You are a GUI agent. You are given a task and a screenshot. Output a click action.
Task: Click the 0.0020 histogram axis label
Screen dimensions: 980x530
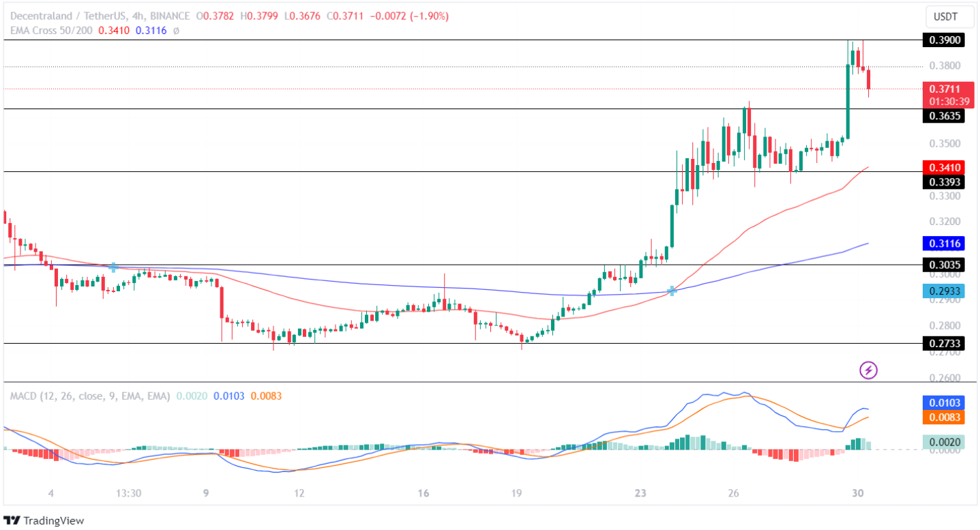pyautogui.click(x=945, y=442)
